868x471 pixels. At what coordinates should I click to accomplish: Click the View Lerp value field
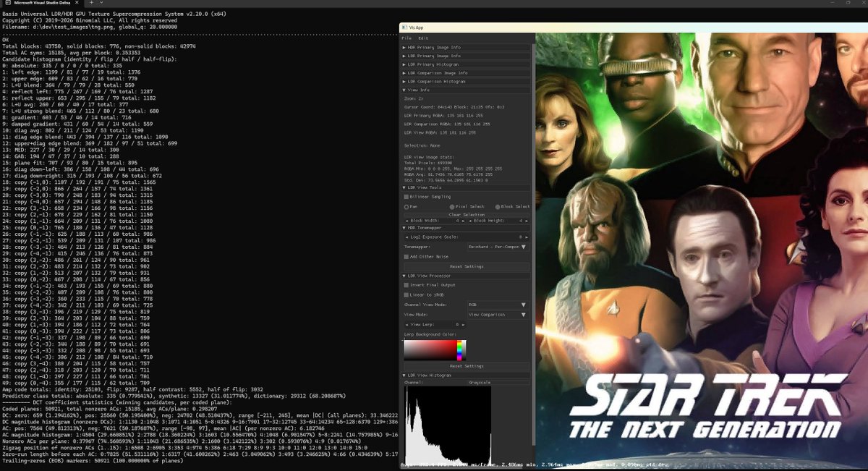point(435,324)
